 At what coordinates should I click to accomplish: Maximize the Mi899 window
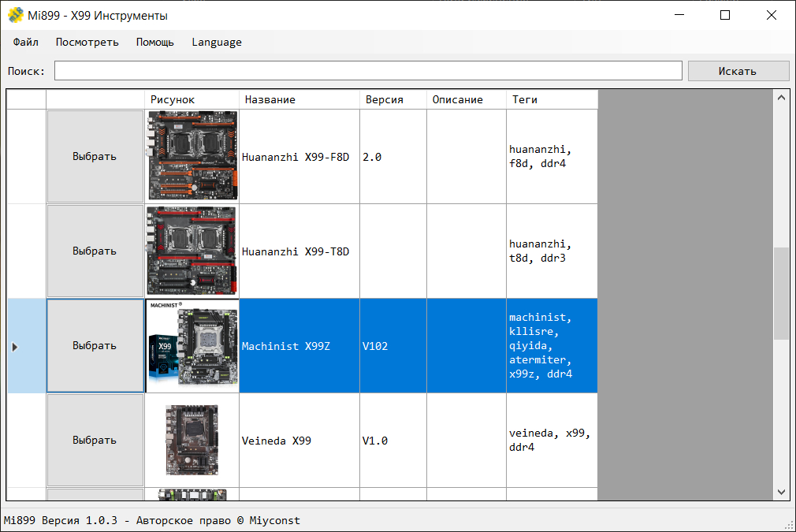click(x=725, y=15)
